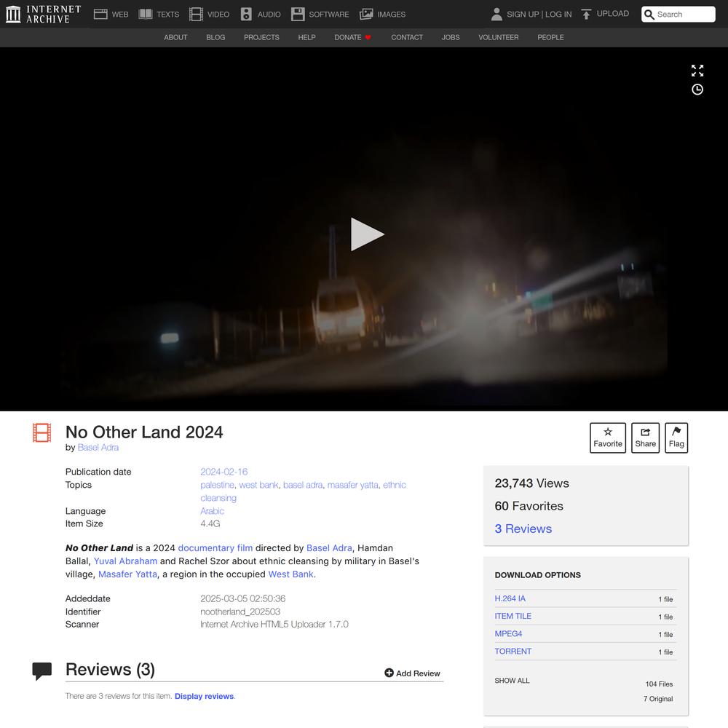Image resolution: width=728 pixels, height=728 pixels.
Task: Open the PROJECTS menu item
Action: pos(261,37)
